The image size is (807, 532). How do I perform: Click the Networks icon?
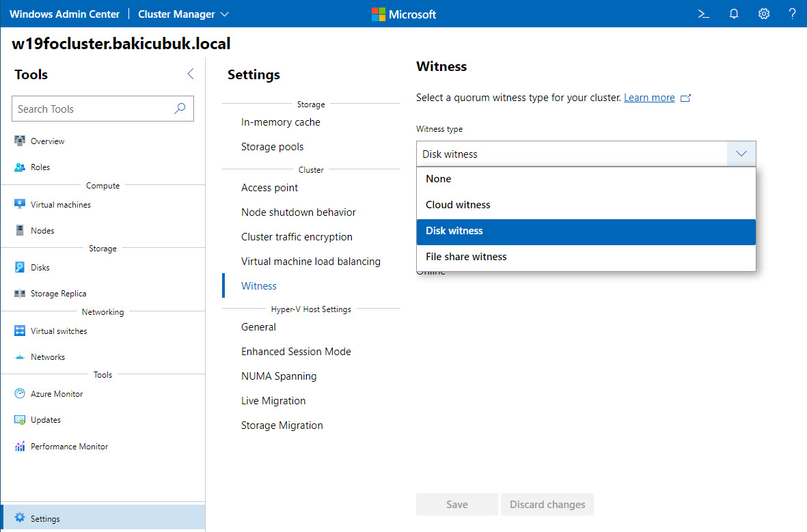20,357
